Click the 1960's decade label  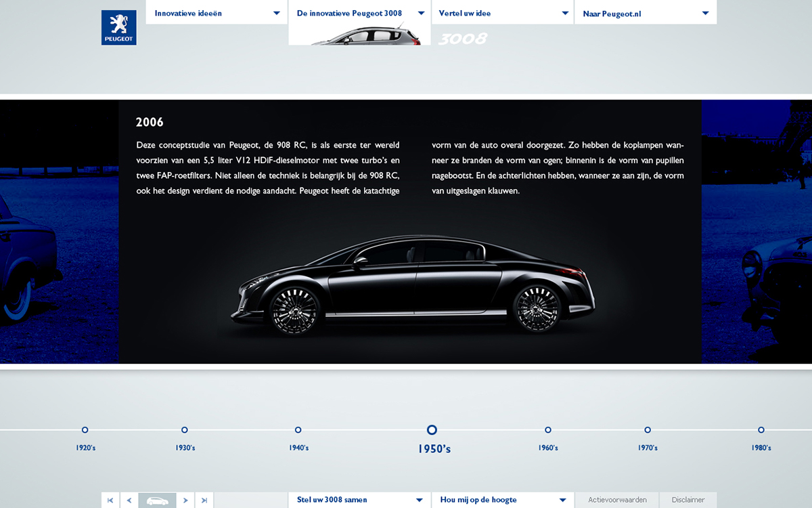pyautogui.click(x=548, y=448)
